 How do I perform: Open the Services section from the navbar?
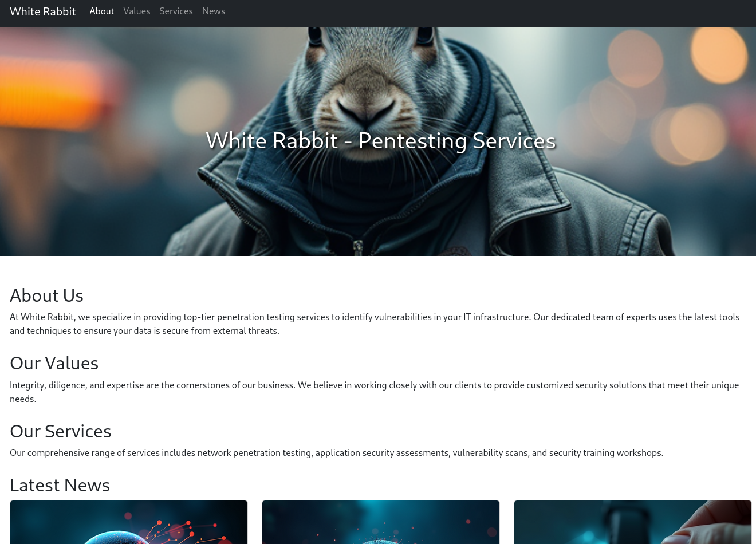point(176,11)
